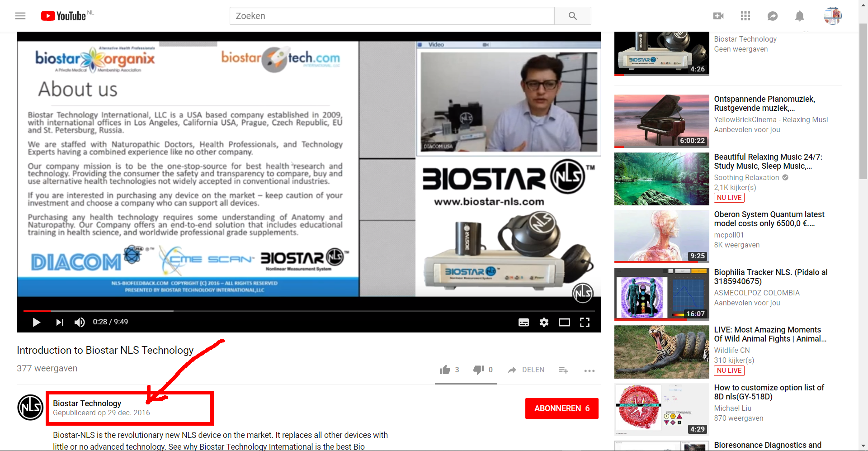Subscribe with the ABONNEREN button
This screenshot has height=451, width=868.
[x=561, y=408]
